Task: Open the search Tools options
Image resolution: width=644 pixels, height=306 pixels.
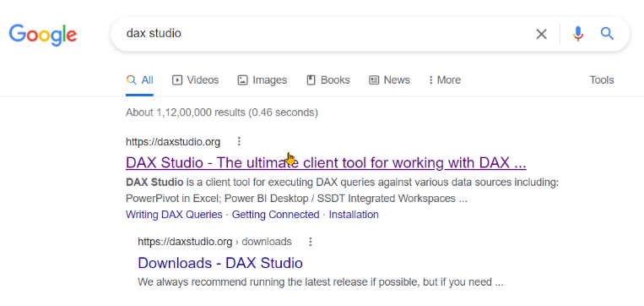Action: (602, 79)
